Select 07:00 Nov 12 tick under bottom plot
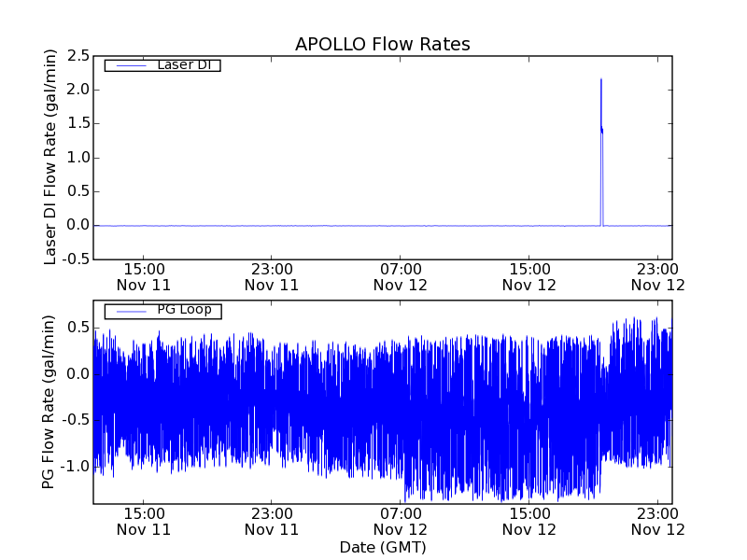Image resolution: width=747 pixels, height=560 pixels. (400, 521)
